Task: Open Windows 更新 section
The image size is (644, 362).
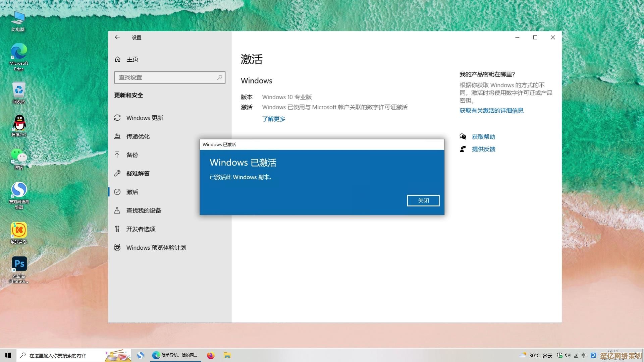Action: pyautogui.click(x=144, y=118)
